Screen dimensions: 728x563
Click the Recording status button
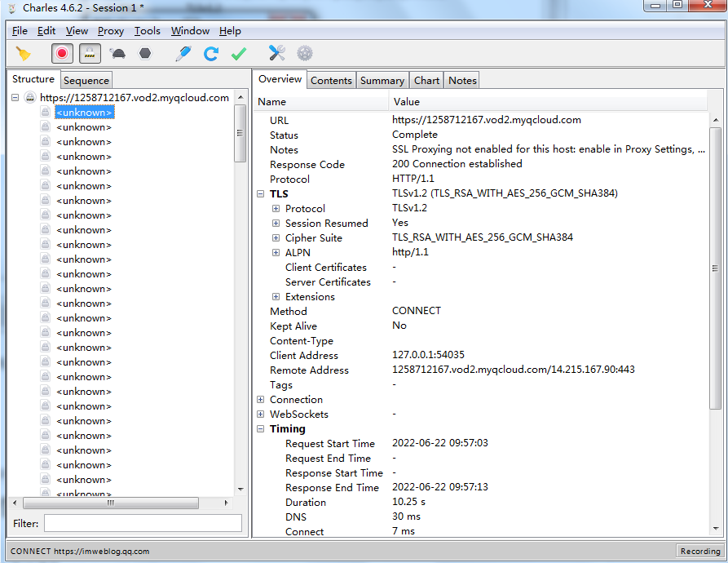coord(699,551)
